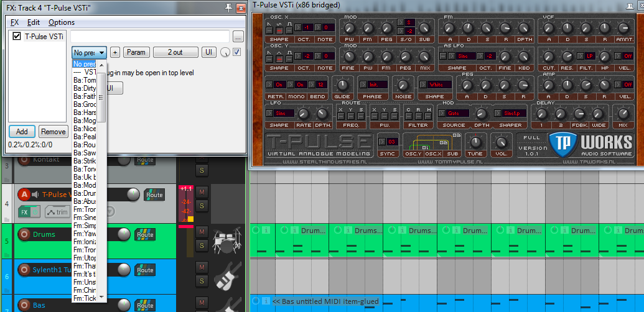This screenshot has height=312, width=644.
Task: Click the trim envelope button
Action: [x=57, y=212]
